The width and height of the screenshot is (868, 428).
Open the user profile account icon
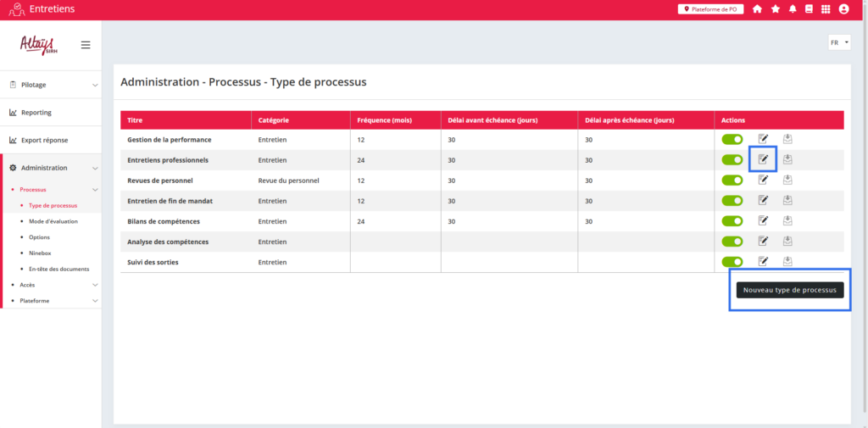coord(843,9)
